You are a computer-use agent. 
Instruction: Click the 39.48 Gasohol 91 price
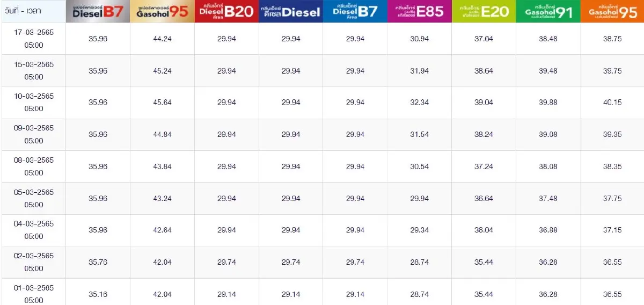point(548,71)
